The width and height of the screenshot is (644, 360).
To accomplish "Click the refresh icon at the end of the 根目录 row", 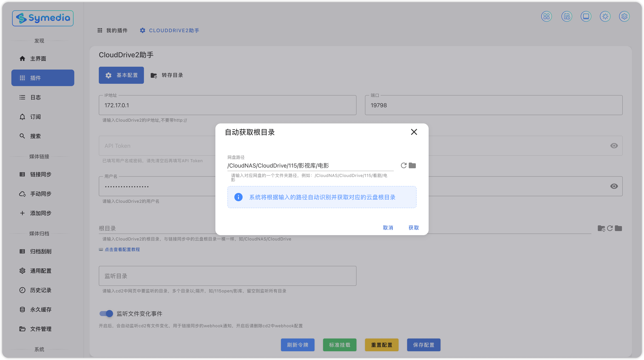I will tap(610, 228).
